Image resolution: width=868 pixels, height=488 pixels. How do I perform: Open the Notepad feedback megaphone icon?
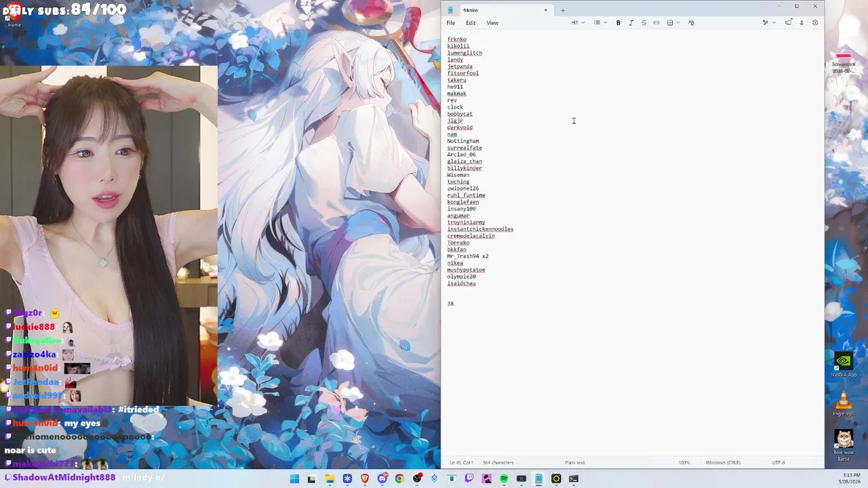788,23
